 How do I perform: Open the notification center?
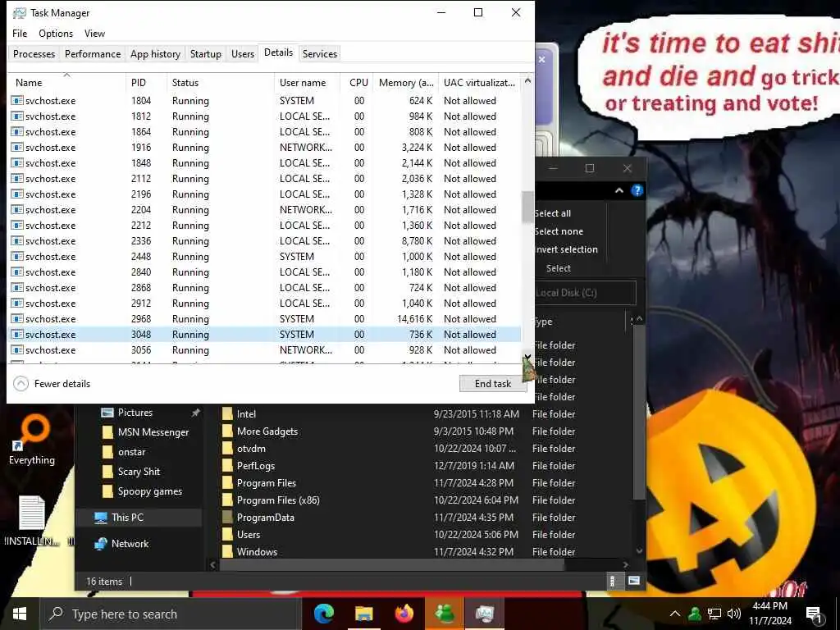pyautogui.click(x=815, y=614)
